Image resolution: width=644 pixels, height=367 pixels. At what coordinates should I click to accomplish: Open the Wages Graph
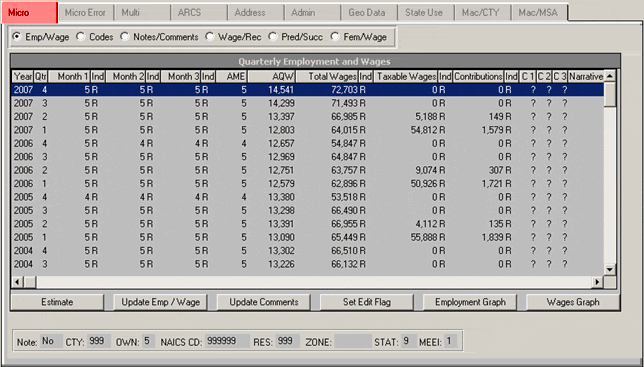(x=573, y=302)
